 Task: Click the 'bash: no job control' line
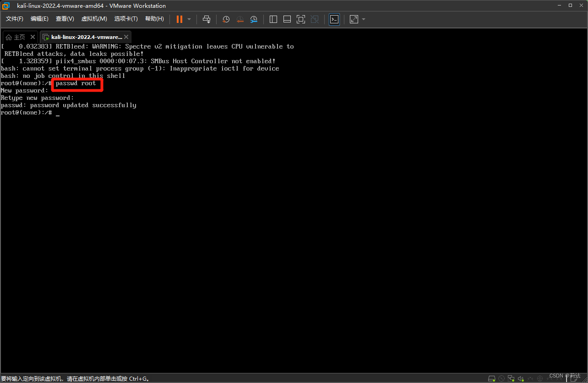click(63, 76)
